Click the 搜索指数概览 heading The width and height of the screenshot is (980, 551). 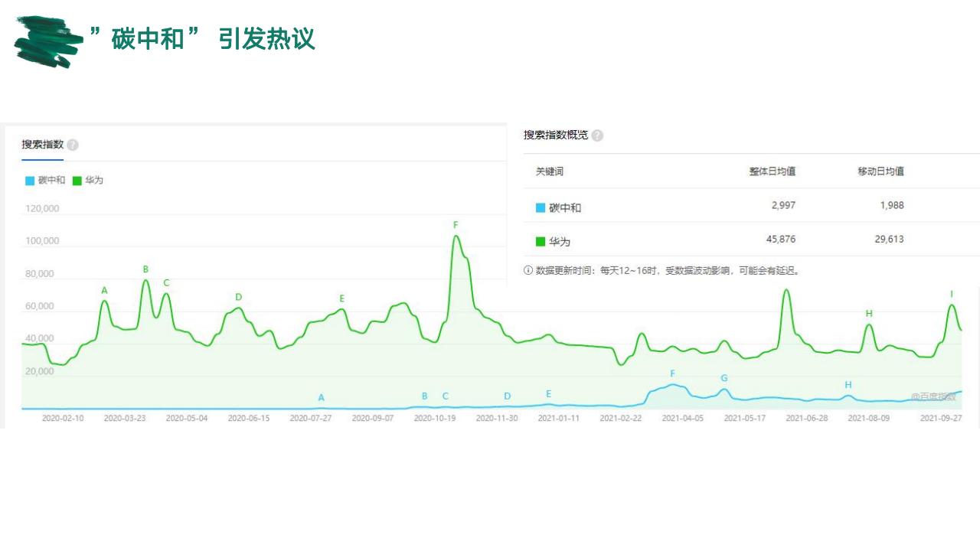click(x=556, y=135)
